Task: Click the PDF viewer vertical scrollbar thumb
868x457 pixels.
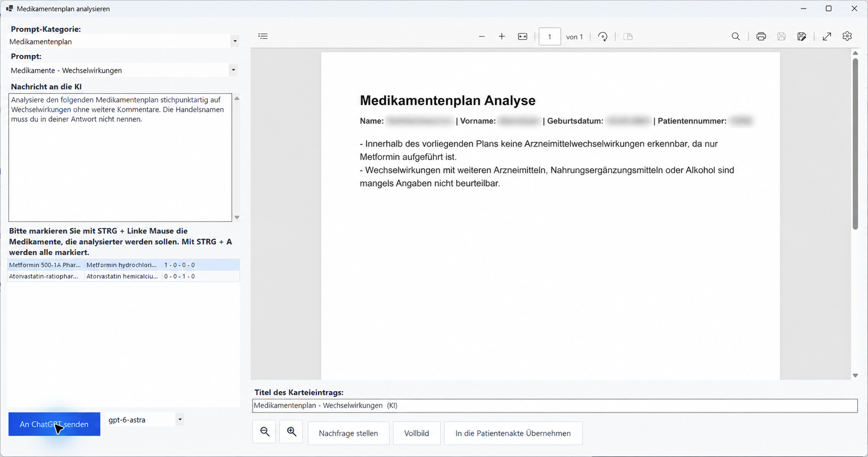Action: [855, 144]
